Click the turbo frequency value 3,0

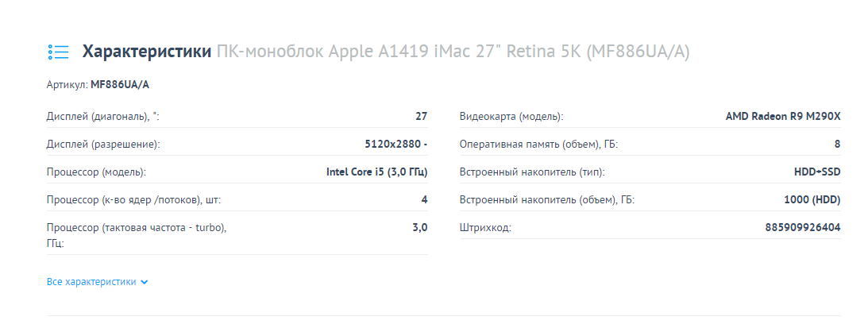tap(420, 227)
